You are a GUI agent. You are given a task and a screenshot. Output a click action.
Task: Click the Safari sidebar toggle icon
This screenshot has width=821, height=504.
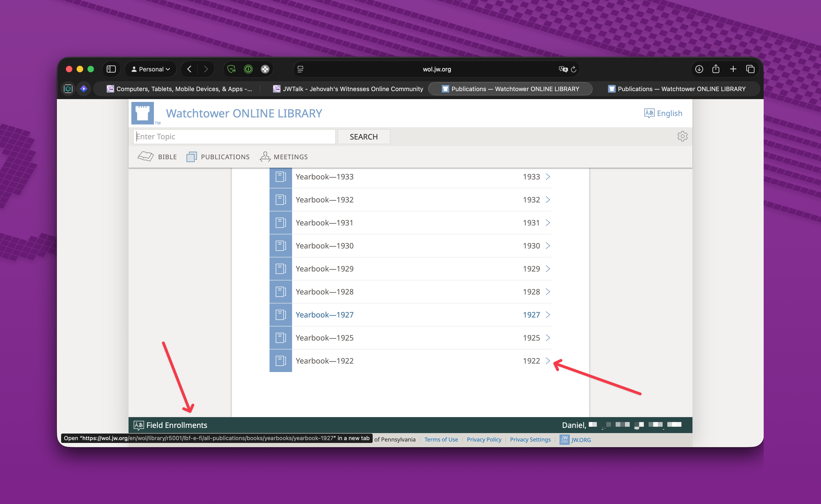(111, 69)
